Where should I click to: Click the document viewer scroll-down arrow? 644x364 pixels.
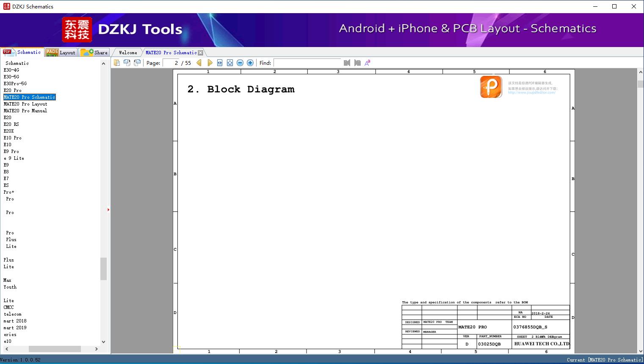click(641, 351)
